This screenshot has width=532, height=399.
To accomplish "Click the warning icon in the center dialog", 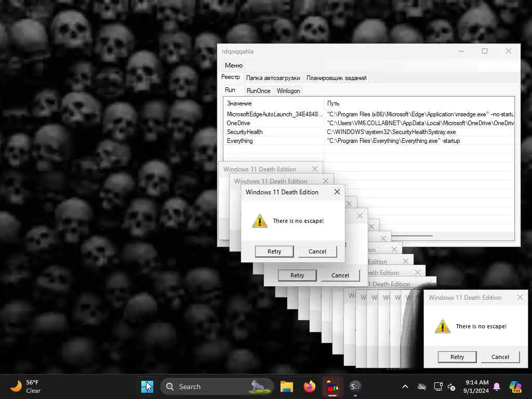I will (x=260, y=221).
